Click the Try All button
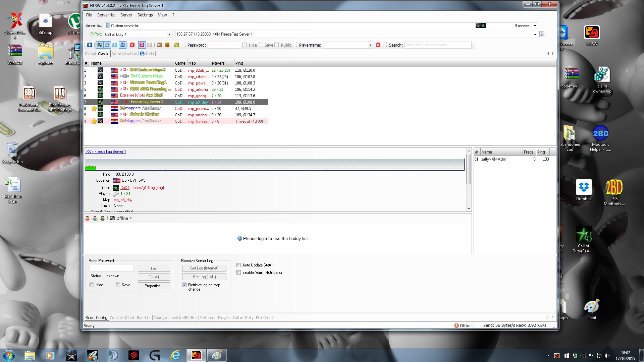This screenshot has height=362, width=644. (x=154, y=277)
